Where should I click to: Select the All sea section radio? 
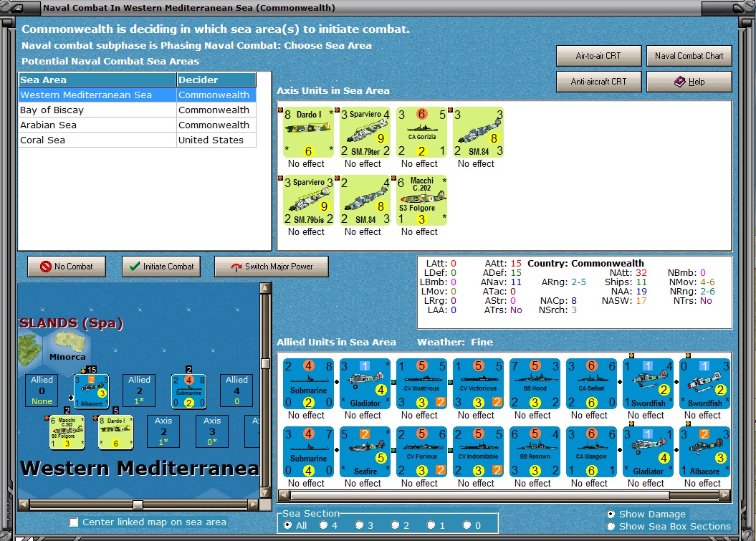point(288,525)
